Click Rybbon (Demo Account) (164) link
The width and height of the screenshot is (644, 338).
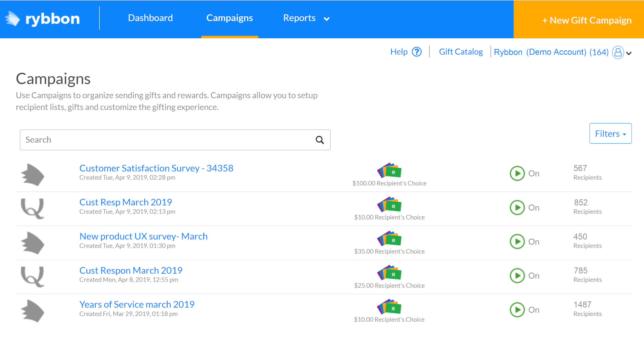pos(551,52)
